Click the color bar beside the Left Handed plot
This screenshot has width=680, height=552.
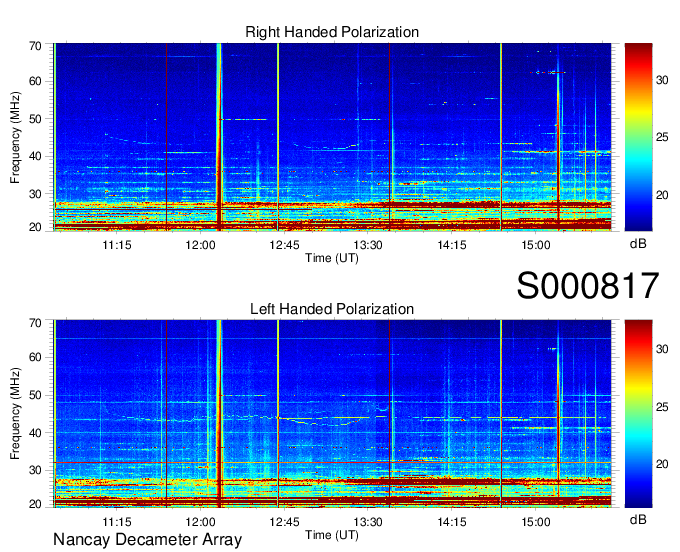[x=638, y=414]
